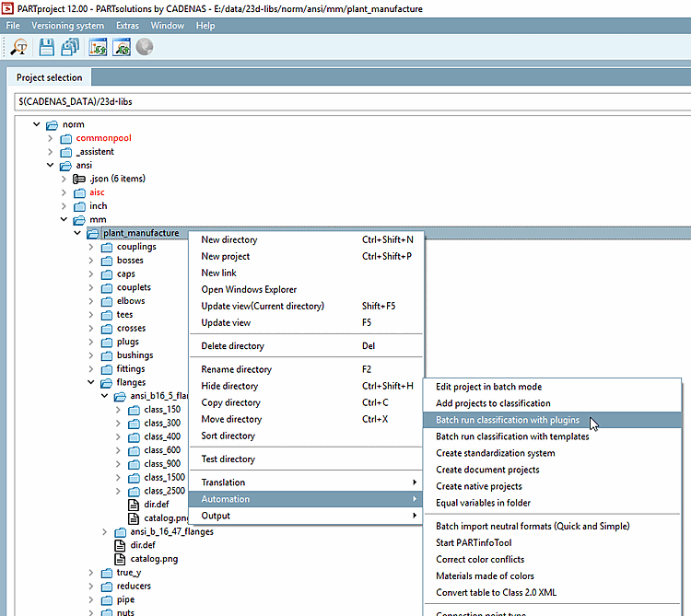Viewport: 691px width, 616px height.
Task: Click the CADENAS_DATA path input field
Action: tap(350, 99)
